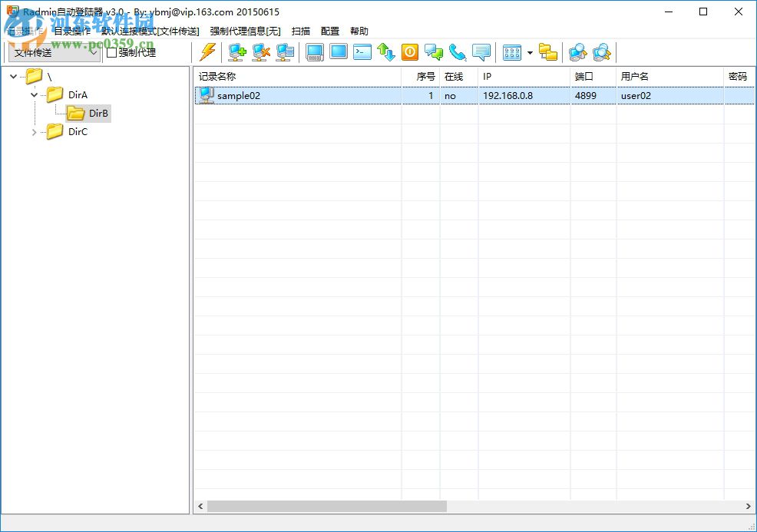Click the port cell 4899
This screenshot has height=532, width=757.
pyautogui.click(x=585, y=96)
